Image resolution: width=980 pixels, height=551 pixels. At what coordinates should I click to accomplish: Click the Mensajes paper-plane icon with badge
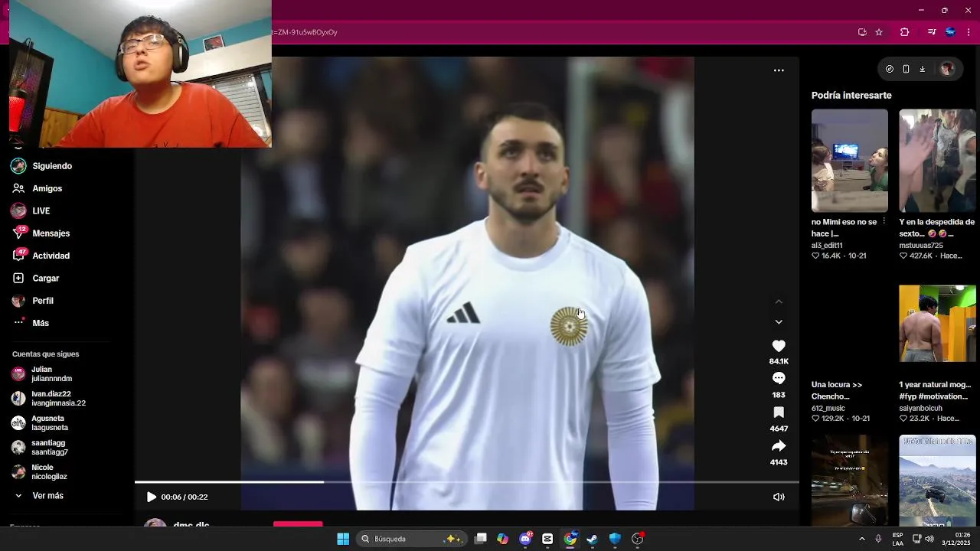18,233
